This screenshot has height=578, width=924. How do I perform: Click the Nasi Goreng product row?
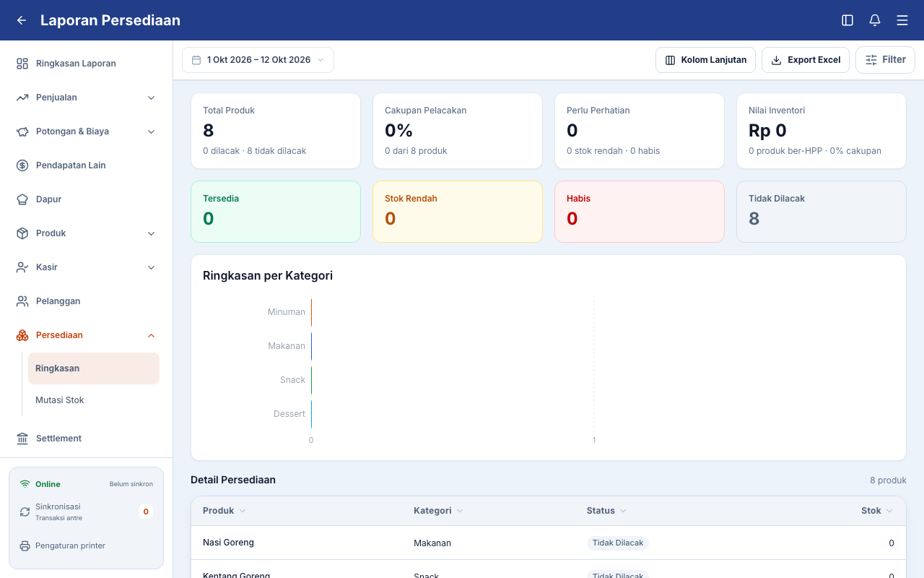coord(549,543)
